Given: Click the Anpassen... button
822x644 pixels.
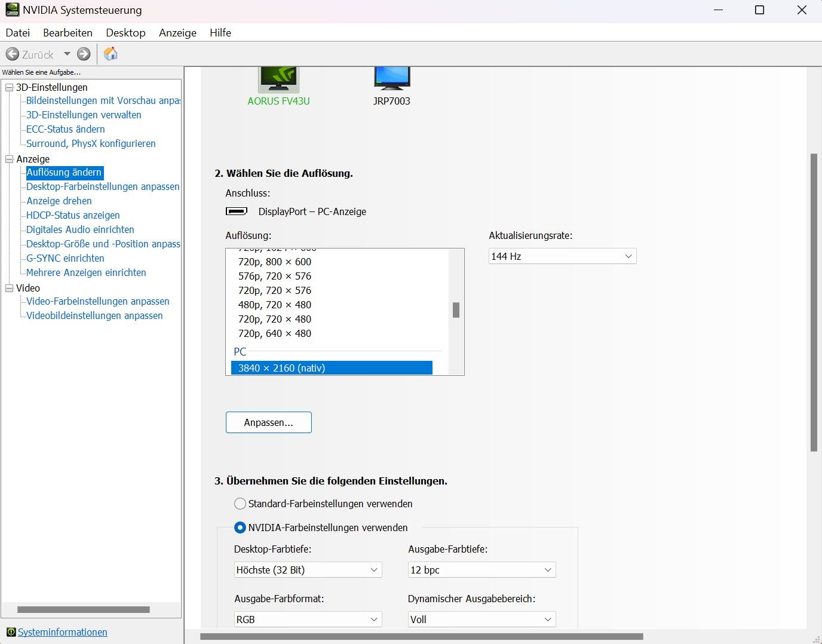Looking at the screenshot, I should point(269,422).
